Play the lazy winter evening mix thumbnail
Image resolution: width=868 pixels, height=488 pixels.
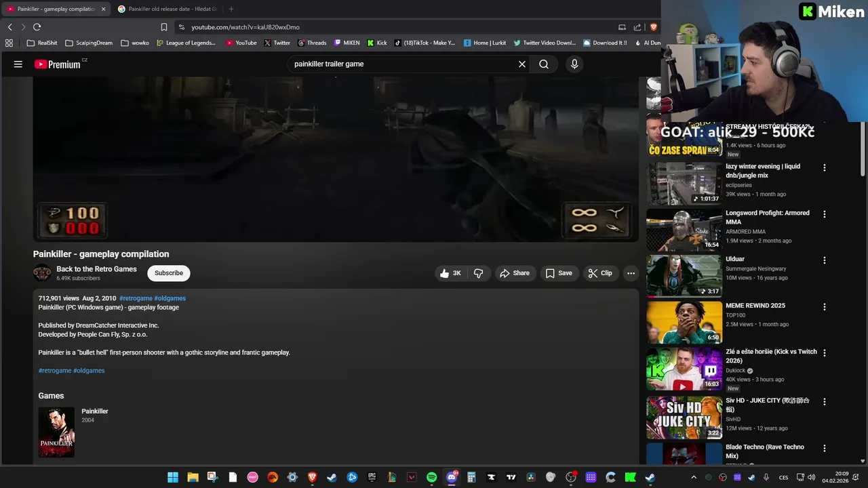tap(684, 184)
